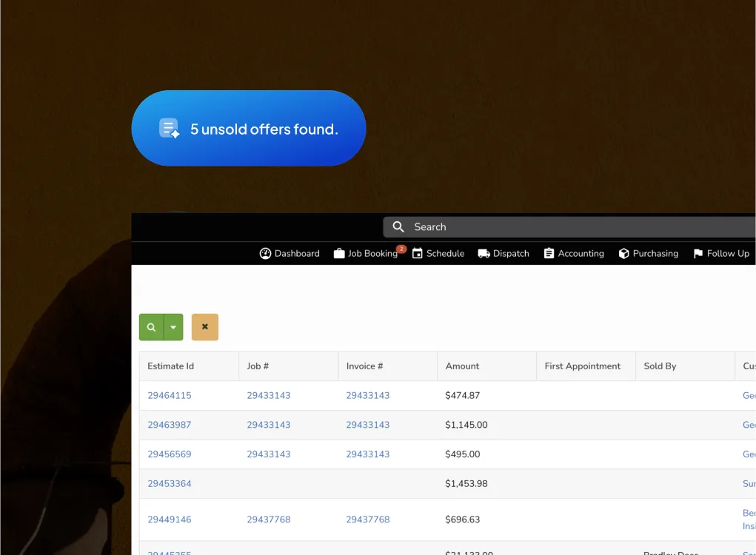The width and height of the screenshot is (756, 555).
Task: Click the magnifier icon in Search bar
Action: (398, 227)
